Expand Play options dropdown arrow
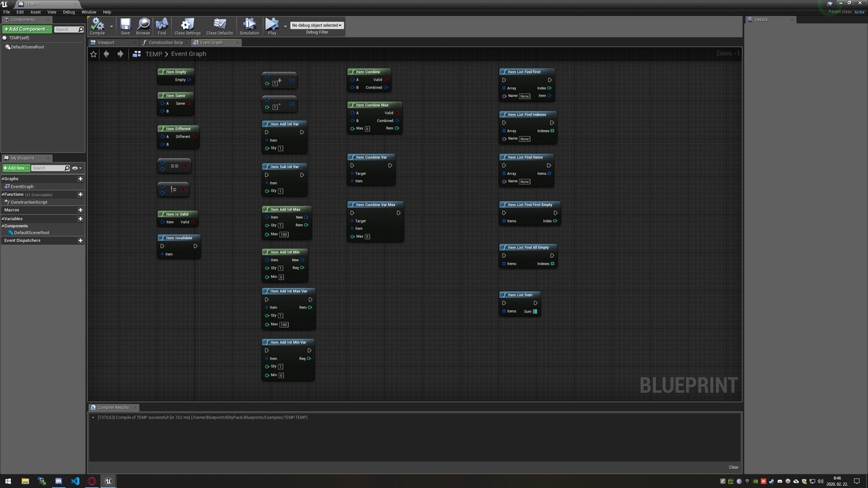 (x=285, y=26)
